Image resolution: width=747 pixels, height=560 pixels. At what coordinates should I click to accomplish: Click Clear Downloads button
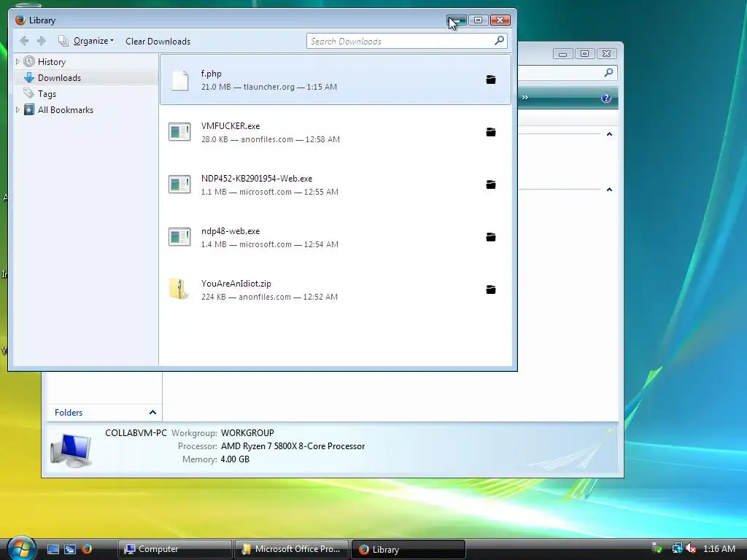pyautogui.click(x=158, y=42)
